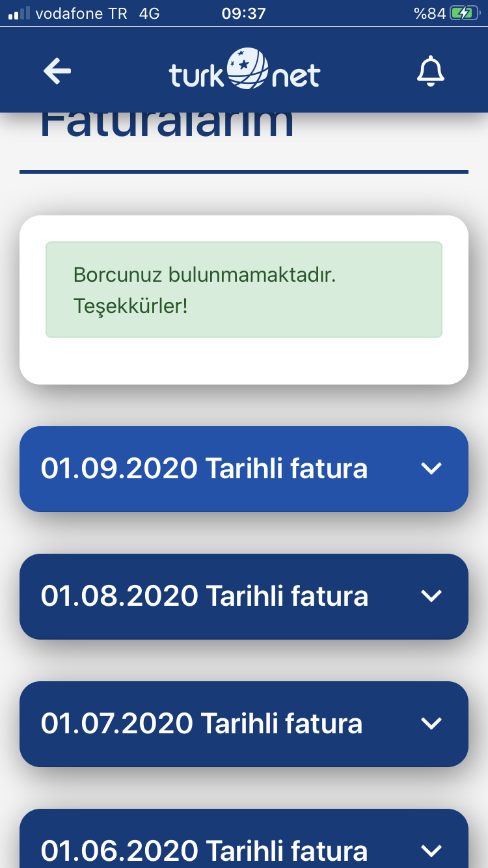Screen dimensions: 488x868
Task: Tap the %84 battery percentage text
Action: 429,13
